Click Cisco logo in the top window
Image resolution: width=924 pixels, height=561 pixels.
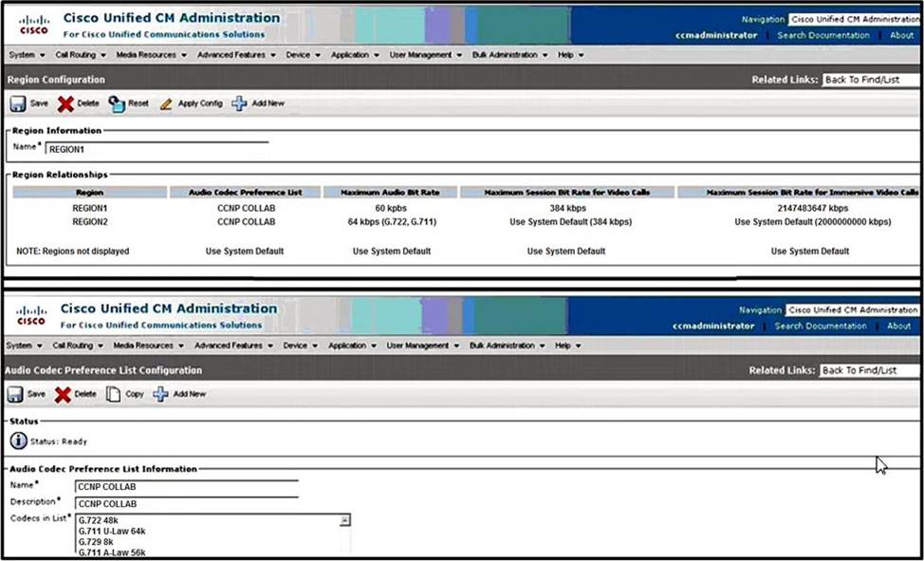coord(33,26)
